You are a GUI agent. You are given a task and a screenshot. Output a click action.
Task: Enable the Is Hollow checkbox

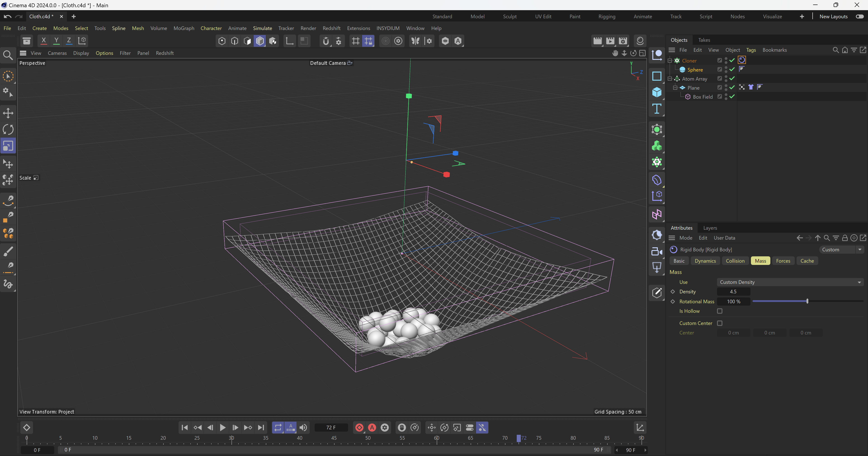tap(720, 311)
